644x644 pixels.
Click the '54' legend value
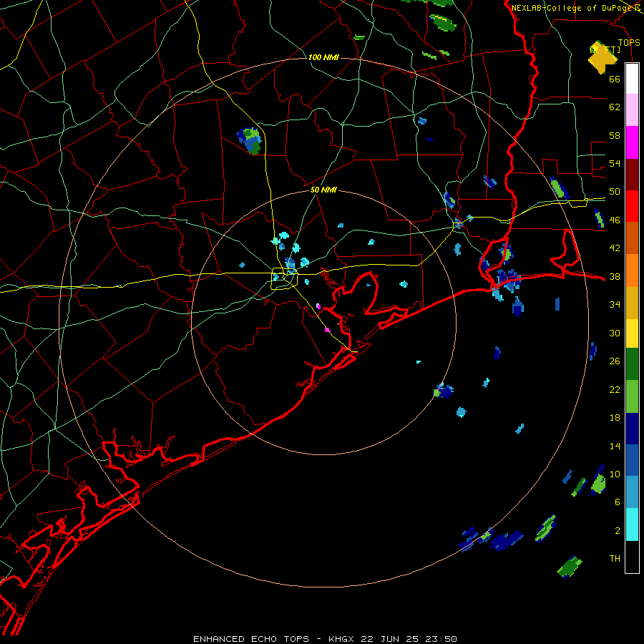[x=615, y=163]
